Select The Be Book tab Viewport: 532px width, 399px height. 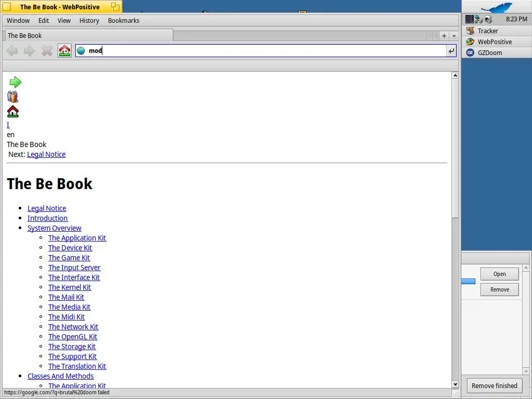[x=89, y=36]
